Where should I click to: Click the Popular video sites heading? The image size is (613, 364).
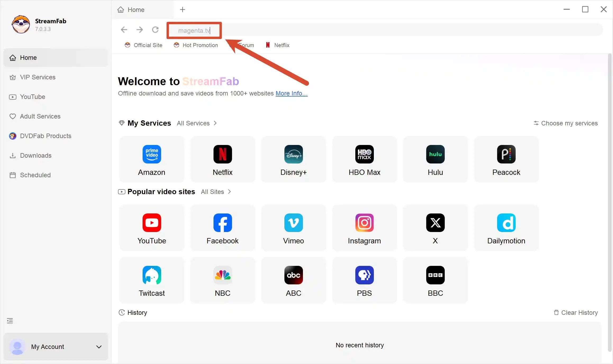(161, 192)
